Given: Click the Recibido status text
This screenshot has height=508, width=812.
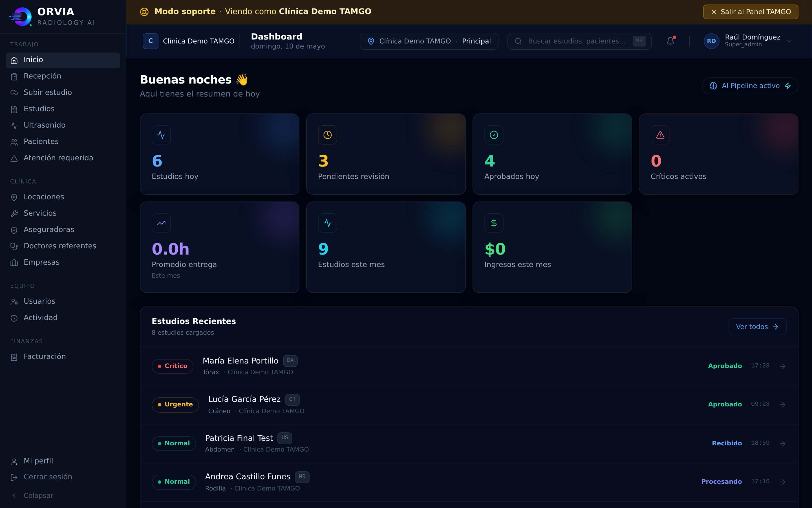Looking at the screenshot, I should click(727, 443).
